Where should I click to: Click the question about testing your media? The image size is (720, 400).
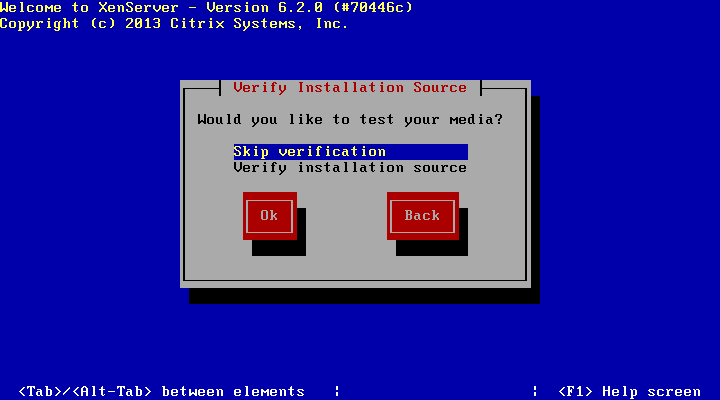(x=350, y=120)
